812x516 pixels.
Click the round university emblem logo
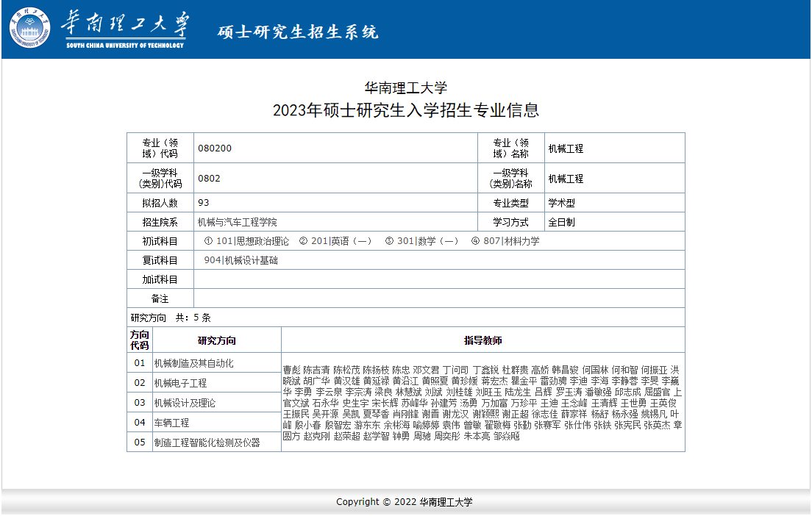30,27
